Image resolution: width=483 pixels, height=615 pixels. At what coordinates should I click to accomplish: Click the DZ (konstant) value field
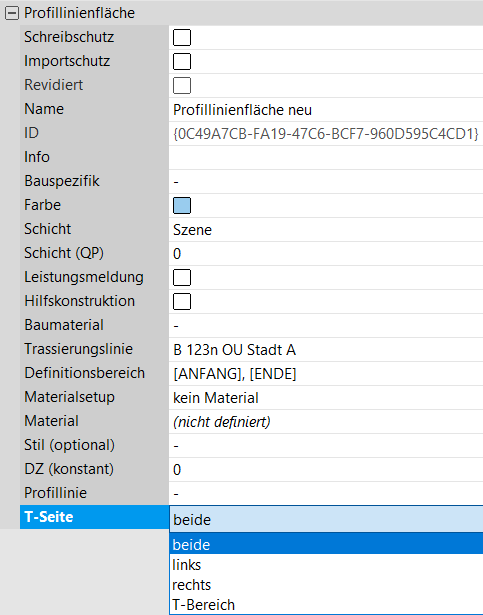326,469
